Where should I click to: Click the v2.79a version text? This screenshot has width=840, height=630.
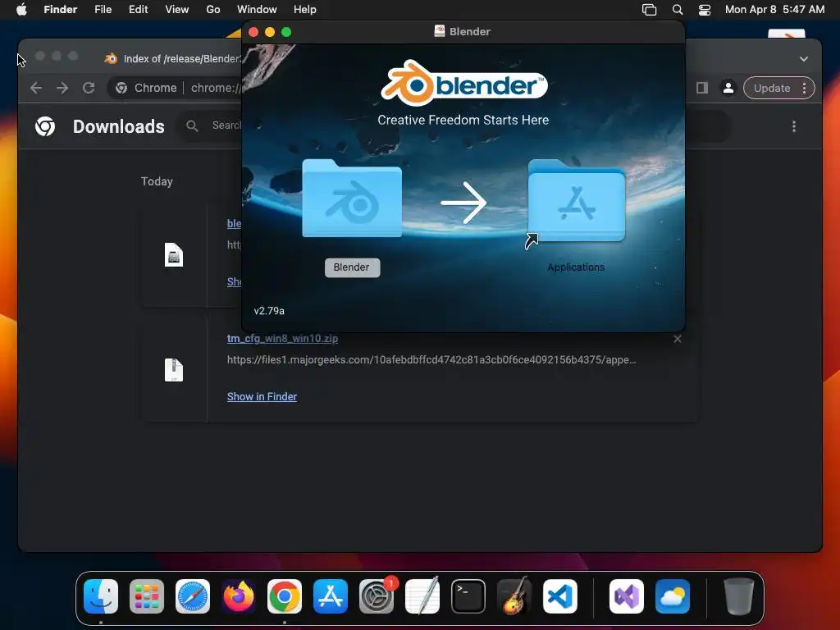click(x=269, y=311)
